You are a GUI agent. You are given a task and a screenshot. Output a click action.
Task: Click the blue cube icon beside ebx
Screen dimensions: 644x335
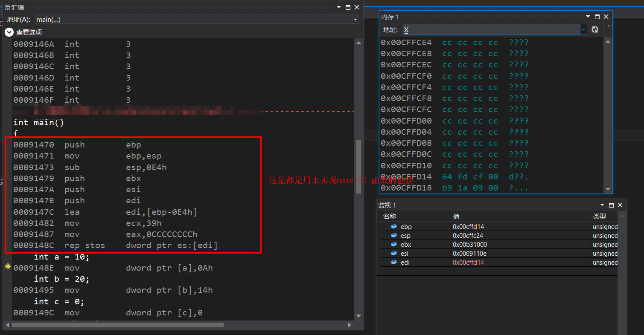pyautogui.click(x=394, y=244)
